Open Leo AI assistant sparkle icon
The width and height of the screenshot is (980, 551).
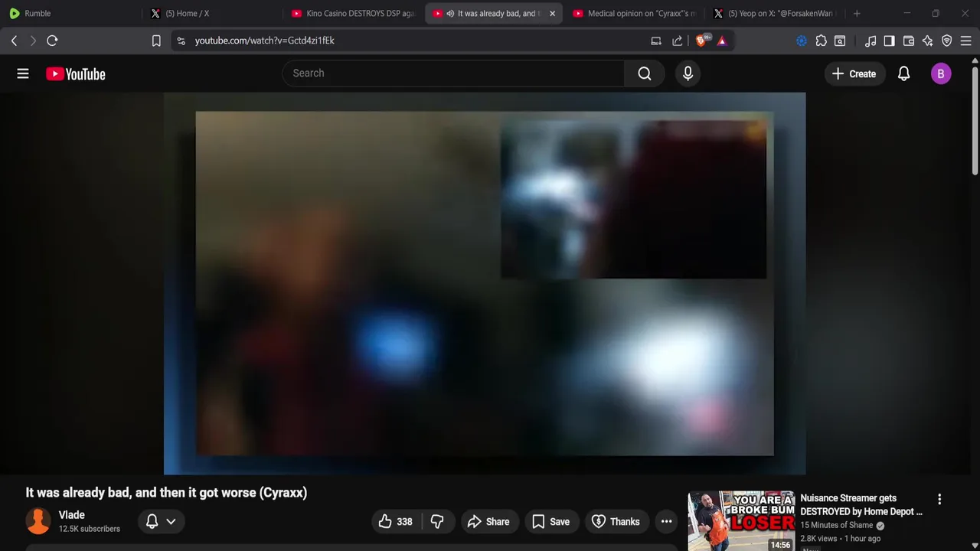coord(927,41)
